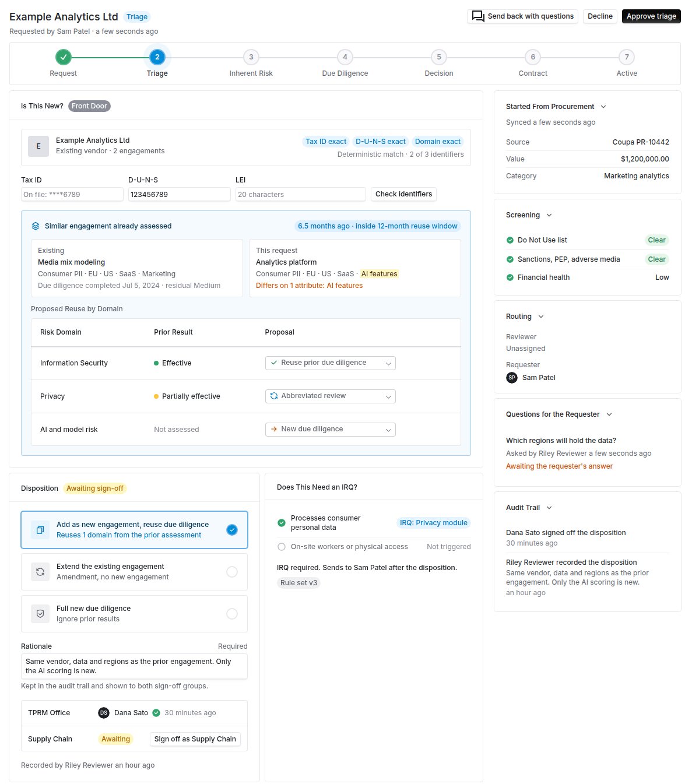The width and height of the screenshot is (685, 784).
Task: Click the DS avatar next to Dana Sato
Action: [104, 713]
